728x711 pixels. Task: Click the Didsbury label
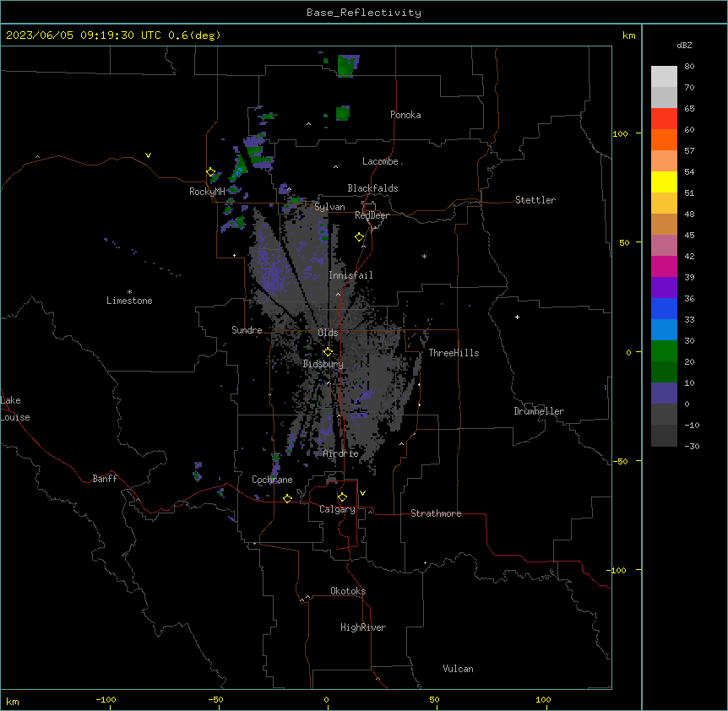click(323, 364)
